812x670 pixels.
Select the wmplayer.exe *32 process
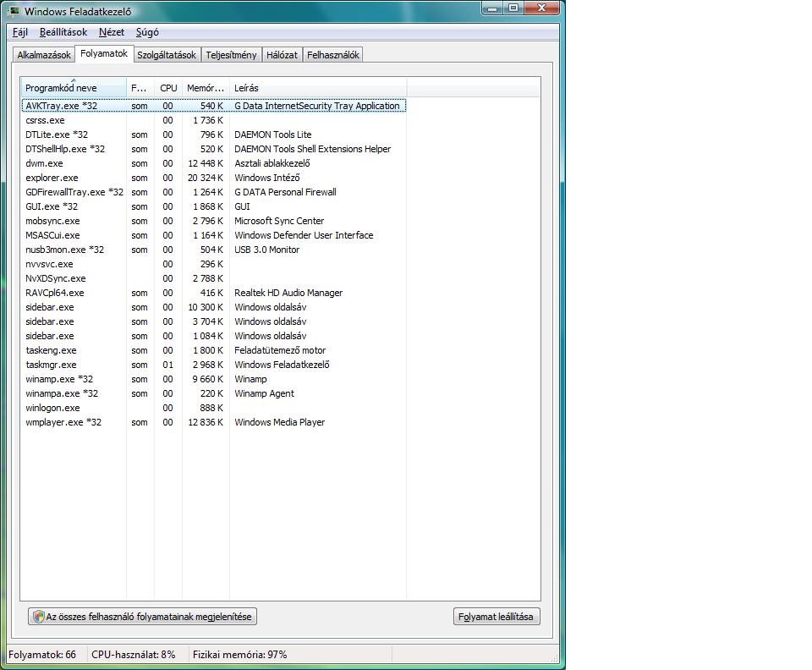[x=213, y=422]
